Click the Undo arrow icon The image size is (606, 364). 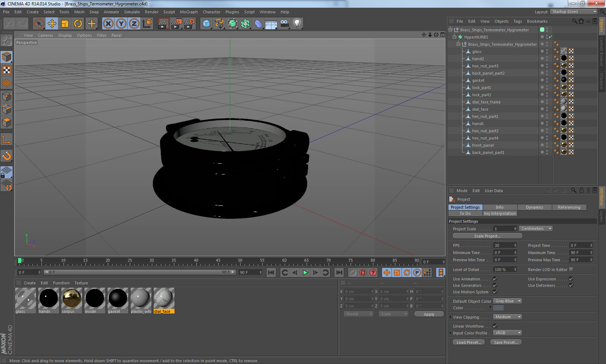9,24
